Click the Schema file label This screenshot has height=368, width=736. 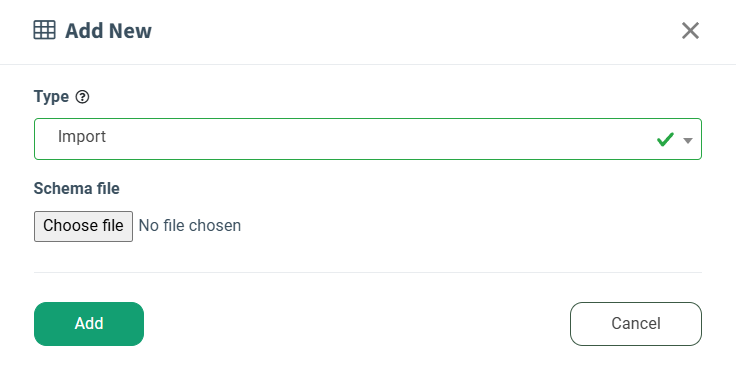(77, 188)
